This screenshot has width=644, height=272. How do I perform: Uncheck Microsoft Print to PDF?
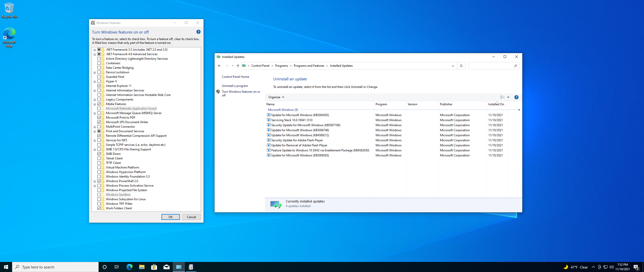pyautogui.click(x=99, y=118)
